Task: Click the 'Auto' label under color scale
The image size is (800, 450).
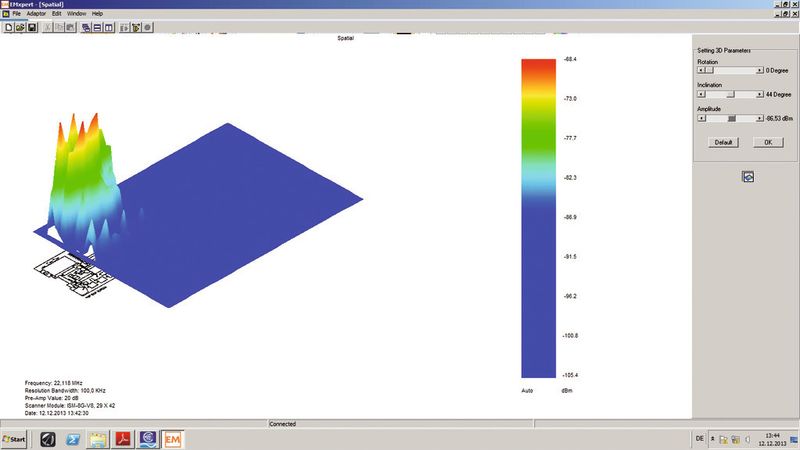Action: (527, 390)
